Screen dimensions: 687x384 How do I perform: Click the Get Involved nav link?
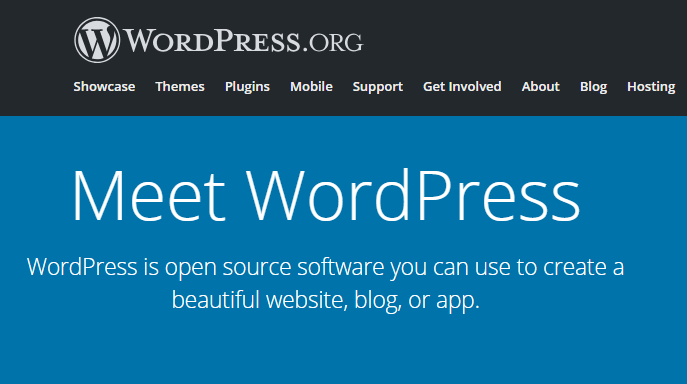[462, 86]
